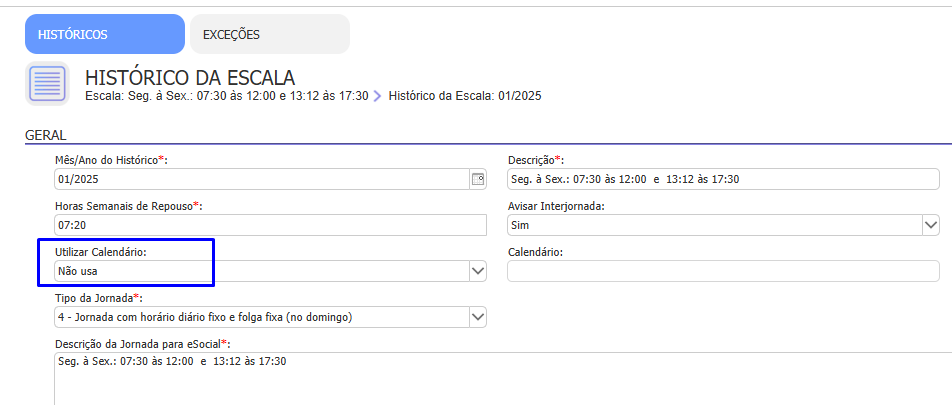The width and height of the screenshot is (952, 405).
Task: Click the Histórico da Escala: 01/2025 breadcrumb
Action: coord(464,96)
